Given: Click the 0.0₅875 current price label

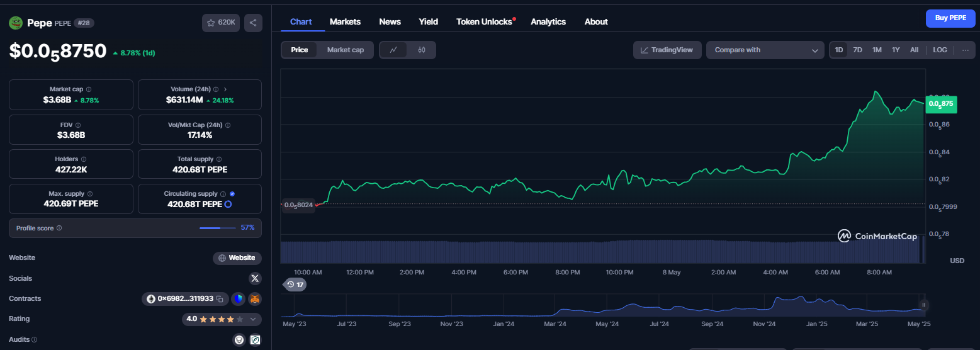Looking at the screenshot, I should point(941,104).
